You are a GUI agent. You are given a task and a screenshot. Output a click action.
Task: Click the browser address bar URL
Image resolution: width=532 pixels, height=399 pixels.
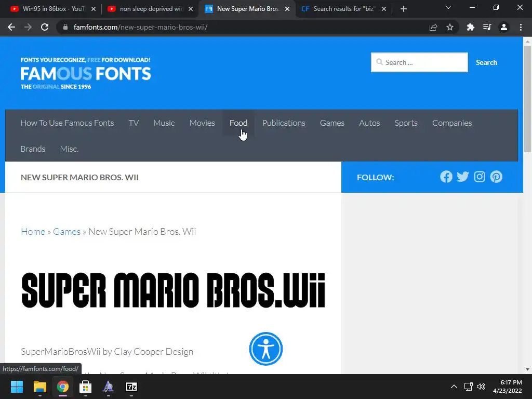[140, 27]
